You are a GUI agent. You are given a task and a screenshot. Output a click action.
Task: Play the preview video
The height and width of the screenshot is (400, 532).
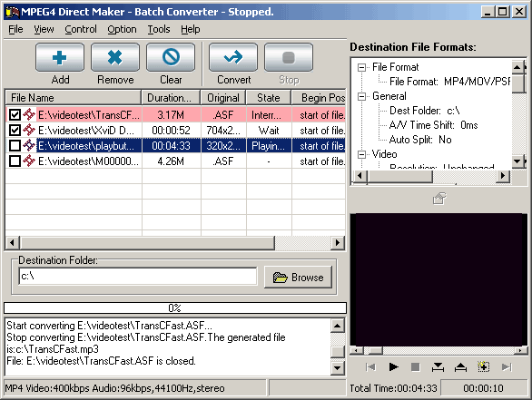393,366
